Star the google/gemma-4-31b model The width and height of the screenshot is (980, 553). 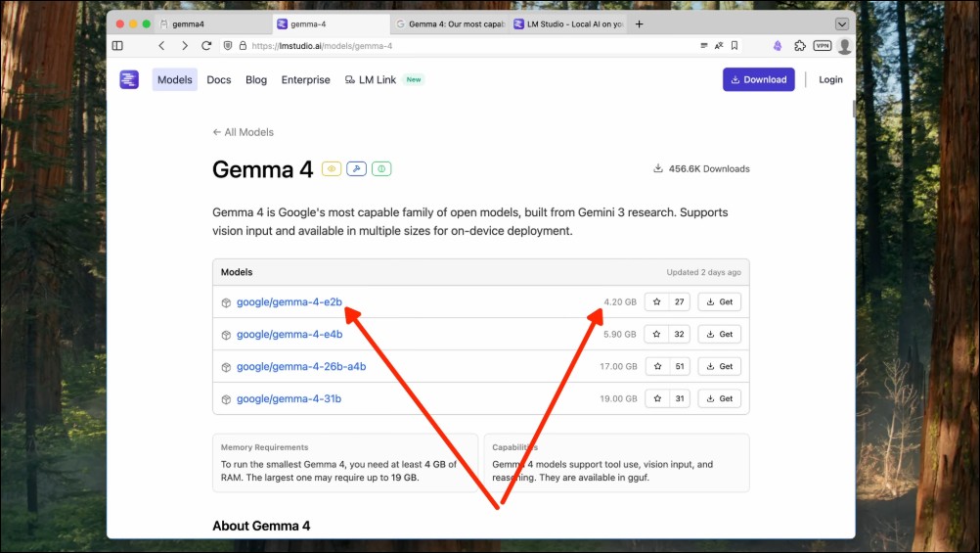(x=657, y=398)
